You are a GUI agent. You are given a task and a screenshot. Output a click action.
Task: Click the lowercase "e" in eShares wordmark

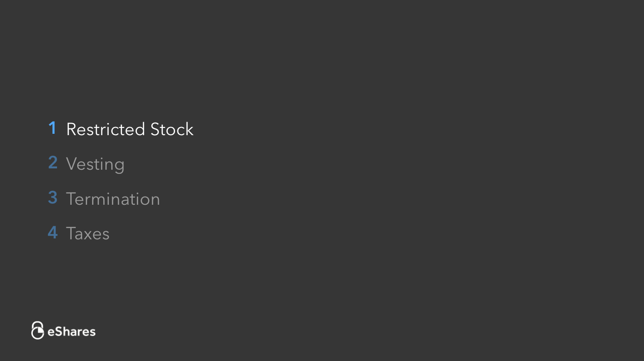[51, 333]
